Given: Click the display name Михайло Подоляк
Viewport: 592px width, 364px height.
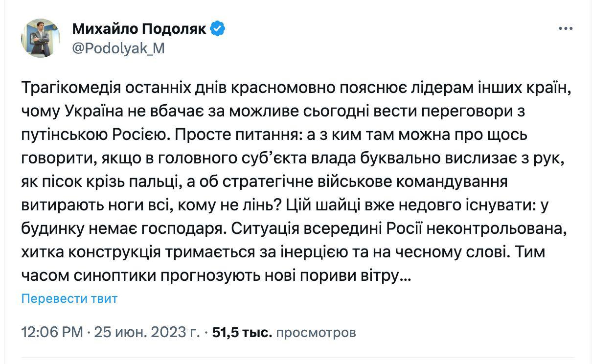Looking at the screenshot, I should pos(139,29).
